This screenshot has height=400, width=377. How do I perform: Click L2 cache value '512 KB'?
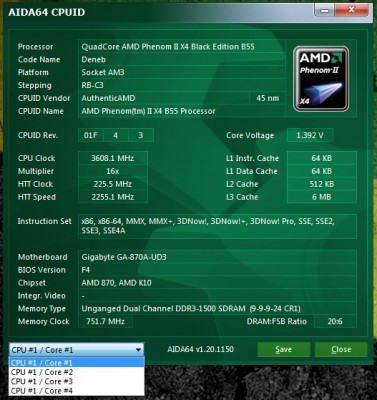coord(322,184)
